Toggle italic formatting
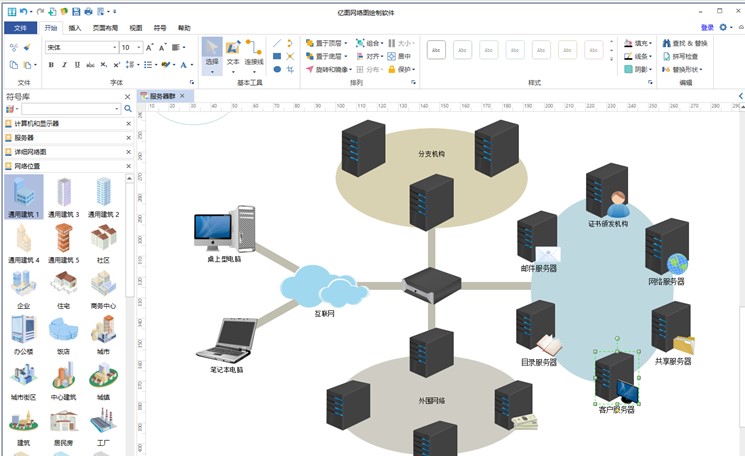Image resolution: width=745 pixels, height=456 pixels. pos(64,65)
